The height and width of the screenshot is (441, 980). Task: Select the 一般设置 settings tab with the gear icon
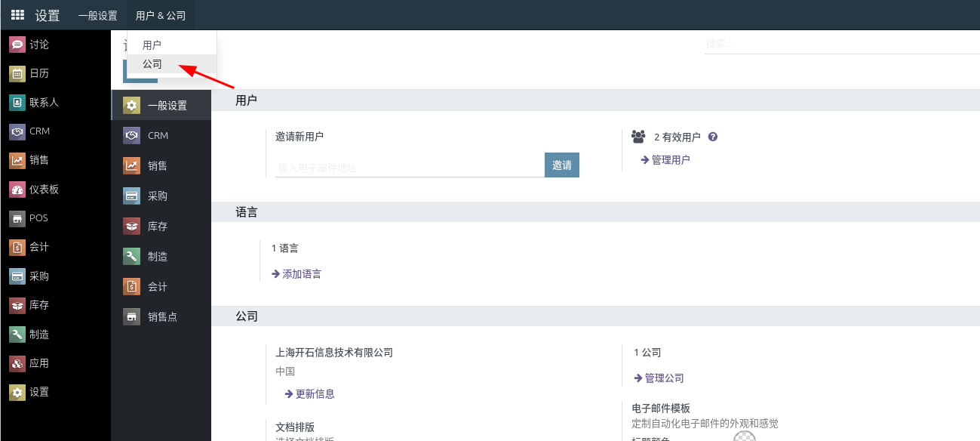[x=161, y=106]
